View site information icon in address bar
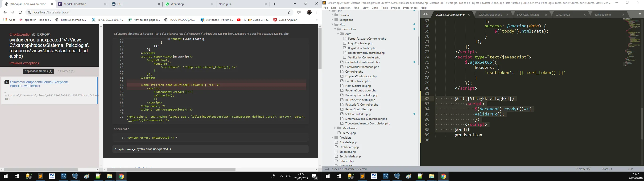Viewport: 644px width, 181px height. [29, 12]
